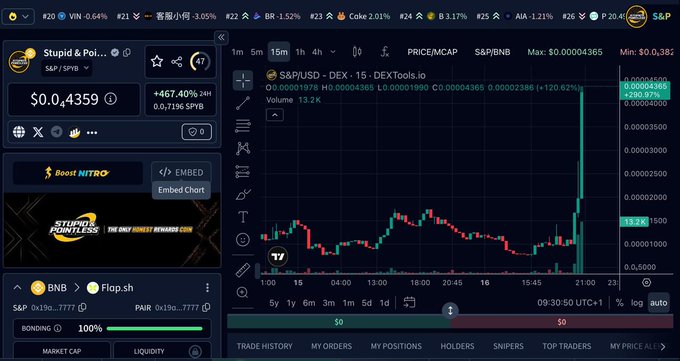Screen dimensions: 680x361
Task: Open the S&P / SPYB pair dropdown
Action: 67,68
